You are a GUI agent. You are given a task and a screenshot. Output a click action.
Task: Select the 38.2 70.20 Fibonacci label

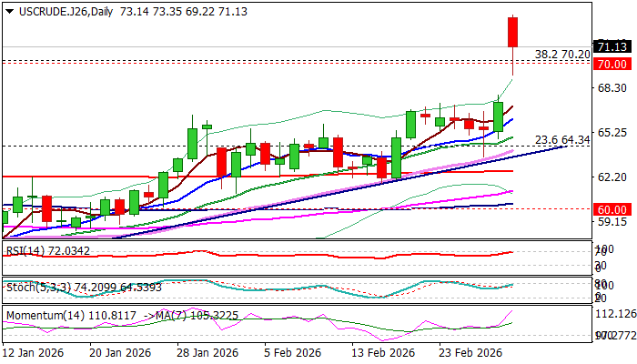pos(561,55)
